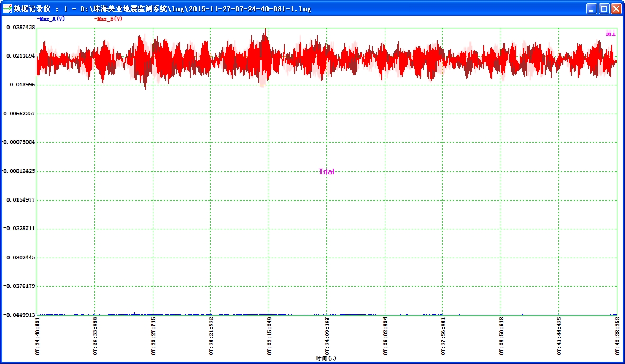This screenshot has height=364, width=625.
Task: Click the Y-axis value -0.00075084
Action: 19,142
